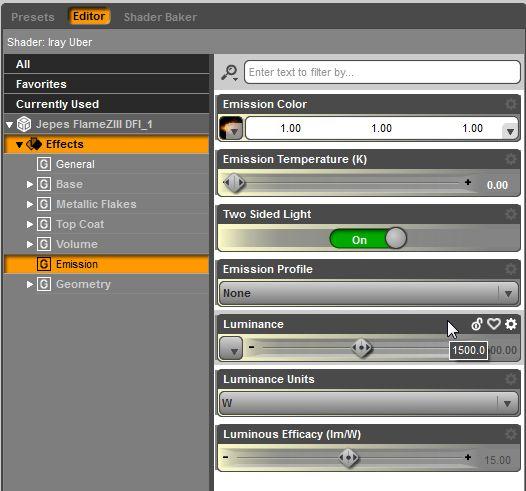Expand the Base group

(x=30, y=184)
